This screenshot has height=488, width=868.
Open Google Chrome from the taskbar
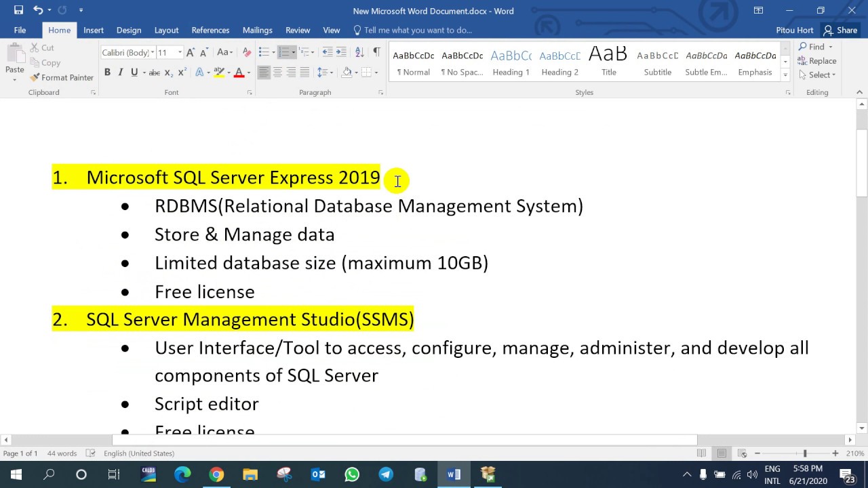point(216,474)
